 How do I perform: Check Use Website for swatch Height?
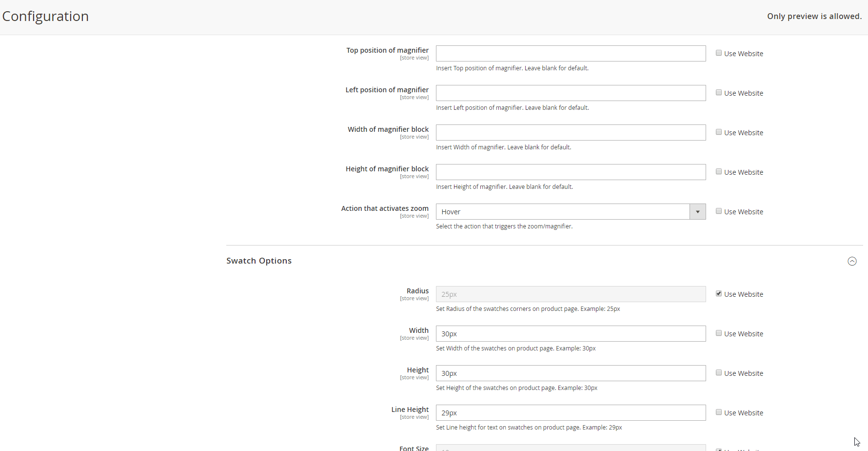[x=719, y=373]
